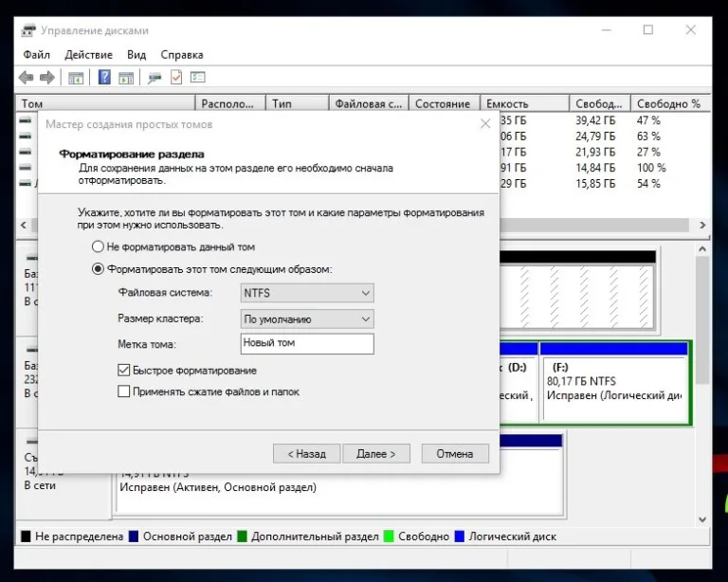Select the (F:) 80,17 ГБ NTFS partition

pyautogui.click(x=614, y=382)
